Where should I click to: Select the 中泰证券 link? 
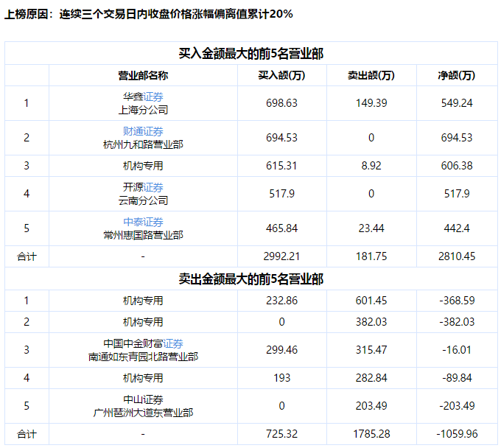143,222
